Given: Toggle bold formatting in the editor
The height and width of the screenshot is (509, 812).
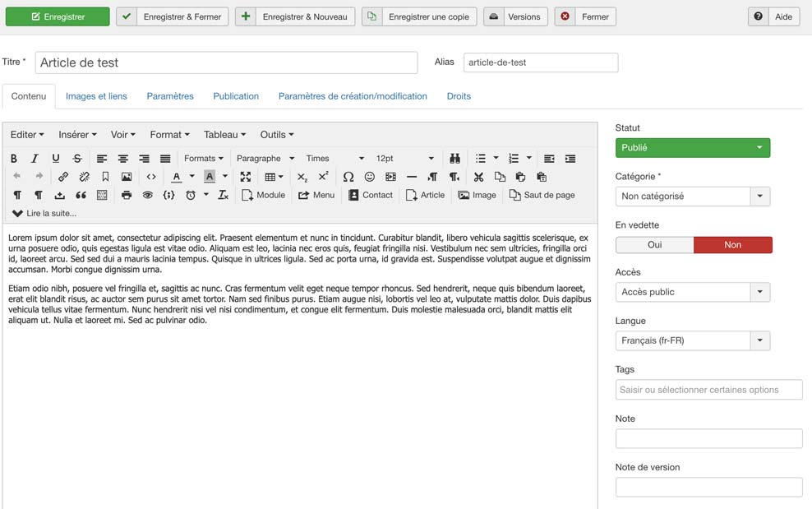Looking at the screenshot, I should (x=14, y=159).
